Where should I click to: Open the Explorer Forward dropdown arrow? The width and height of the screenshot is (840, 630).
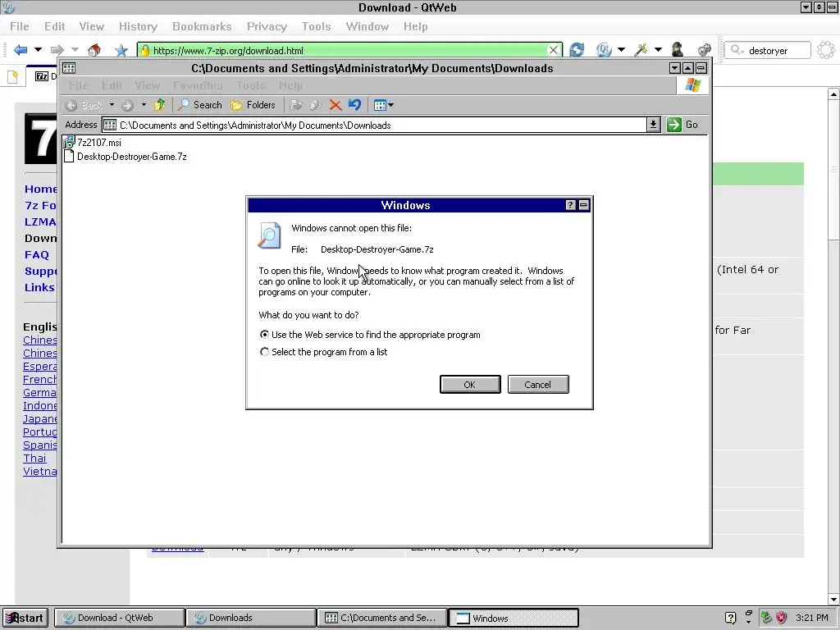coord(144,105)
